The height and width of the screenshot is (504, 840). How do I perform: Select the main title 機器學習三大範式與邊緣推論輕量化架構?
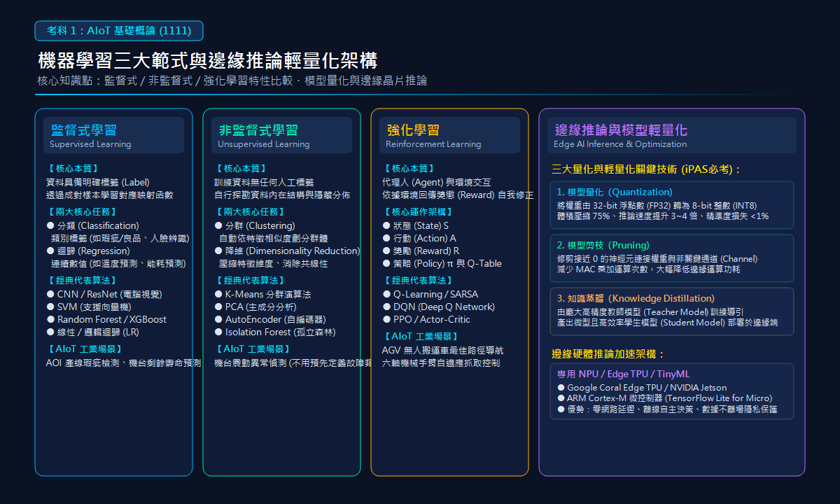(x=207, y=60)
